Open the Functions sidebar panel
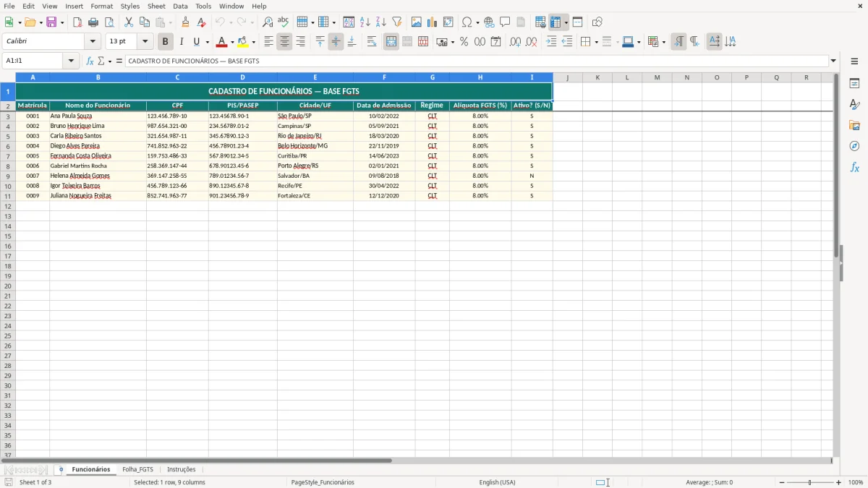This screenshot has width=868, height=488. (x=855, y=167)
